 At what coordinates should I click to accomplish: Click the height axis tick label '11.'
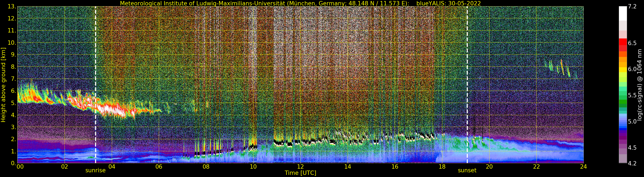(x=12, y=31)
